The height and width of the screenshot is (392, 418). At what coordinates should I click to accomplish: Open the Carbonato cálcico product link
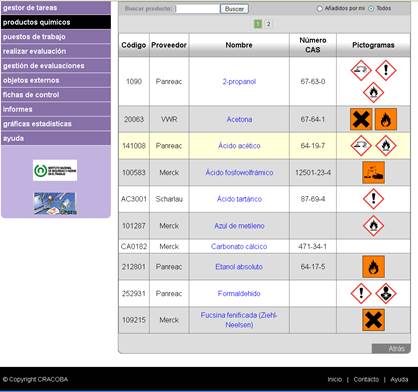click(x=239, y=246)
